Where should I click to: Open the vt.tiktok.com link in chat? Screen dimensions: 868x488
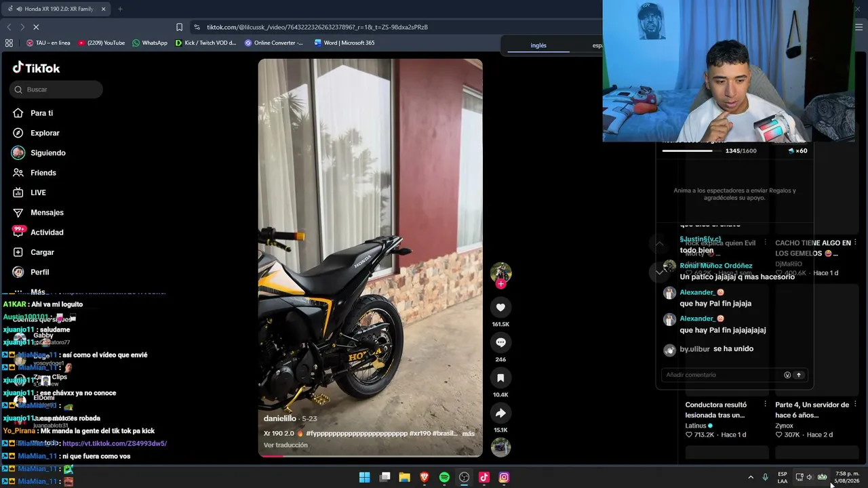click(x=115, y=443)
